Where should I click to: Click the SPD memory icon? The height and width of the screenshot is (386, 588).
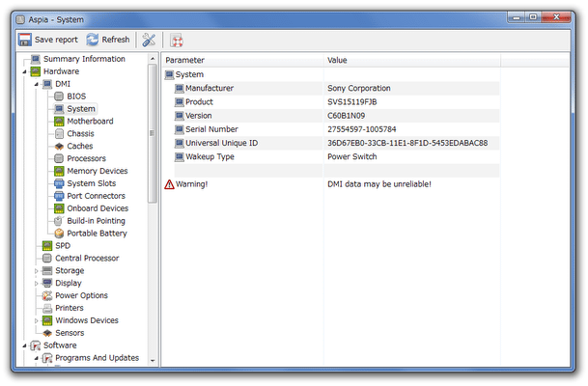pos(47,246)
